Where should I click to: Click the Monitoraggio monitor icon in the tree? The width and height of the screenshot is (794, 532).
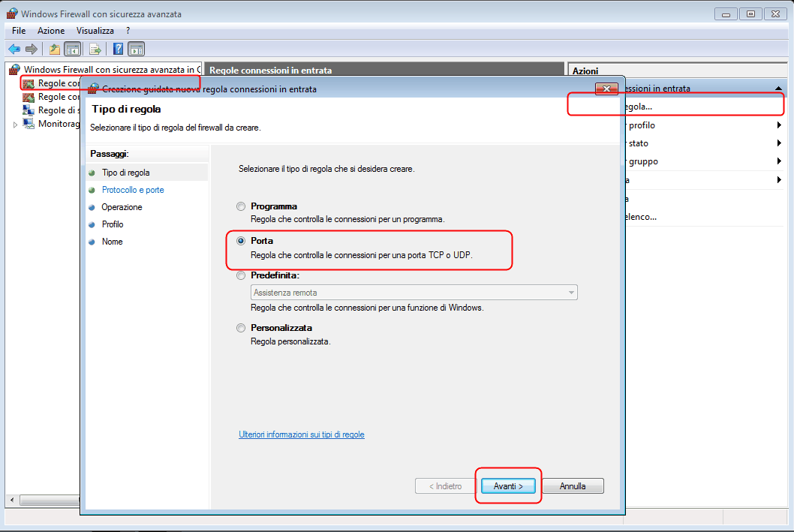point(29,124)
